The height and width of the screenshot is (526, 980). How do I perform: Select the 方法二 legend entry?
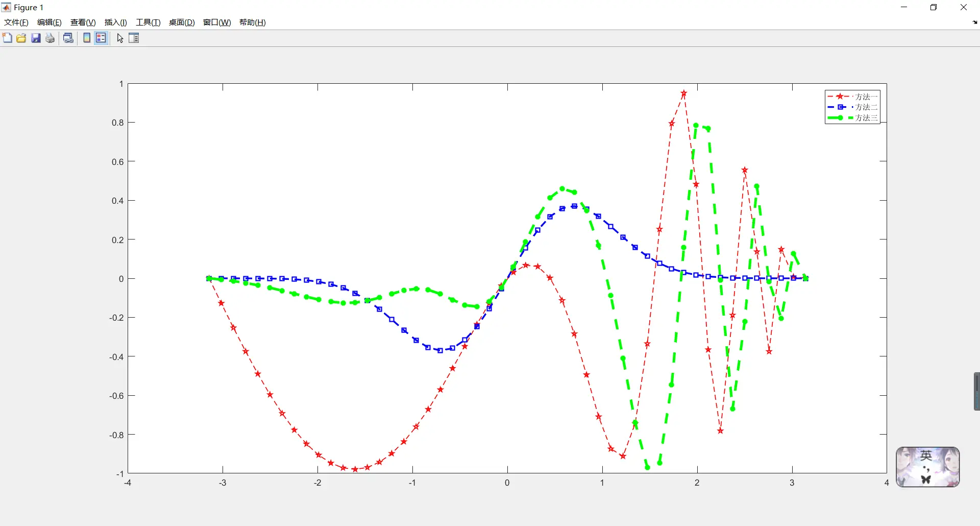click(x=852, y=107)
